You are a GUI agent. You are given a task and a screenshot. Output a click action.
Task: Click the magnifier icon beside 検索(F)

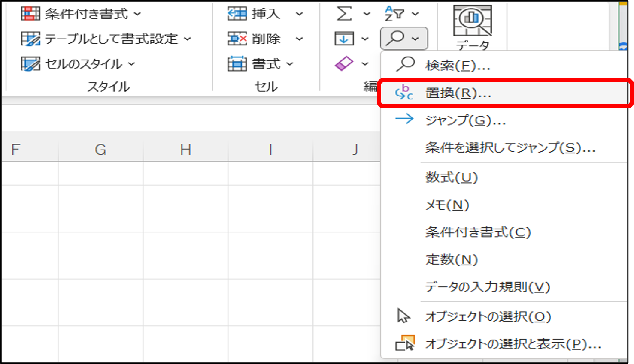click(405, 65)
